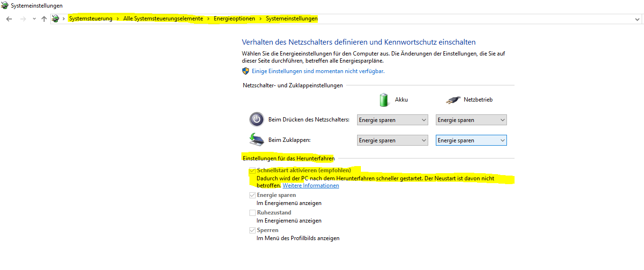Expand chevron after Energieoptionen breadcrumb

point(260,19)
